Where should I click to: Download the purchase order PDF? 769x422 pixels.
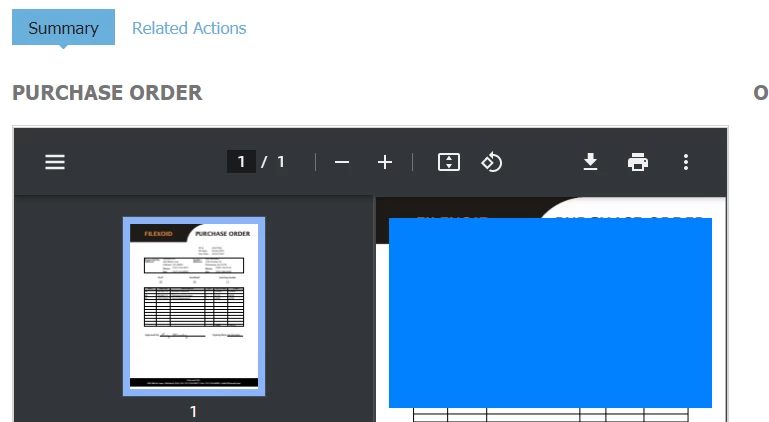pyautogui.click(x=590, y=162)
